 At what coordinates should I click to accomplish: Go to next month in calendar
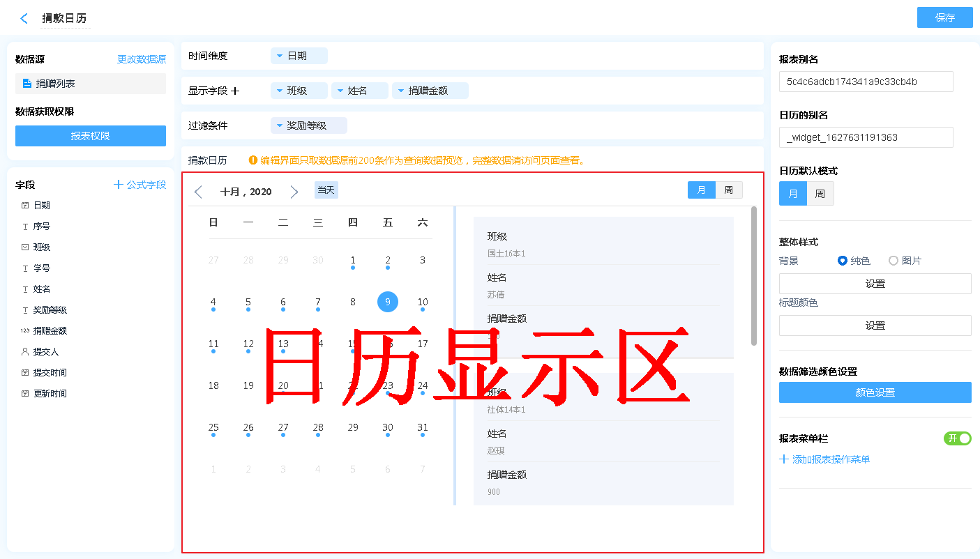[x=294, y=192]
